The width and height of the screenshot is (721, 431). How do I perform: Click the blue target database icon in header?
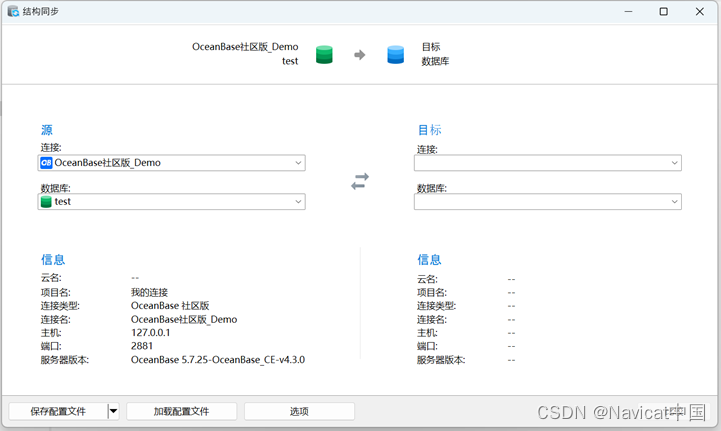click(395, 54)
